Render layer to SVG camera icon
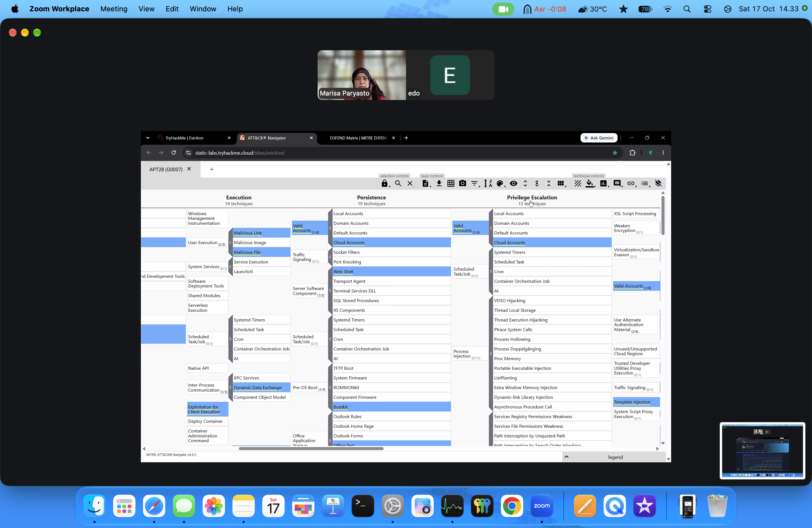 [x=463, y=184]
